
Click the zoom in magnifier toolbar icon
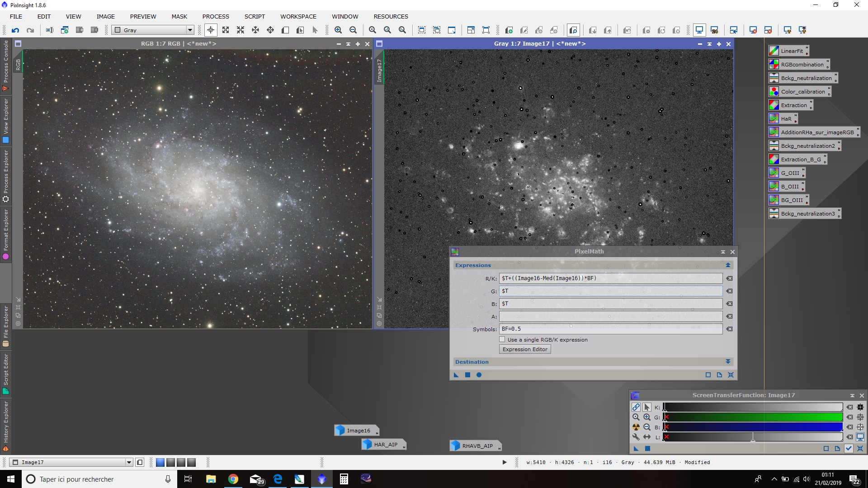click(x=338, y=30)
